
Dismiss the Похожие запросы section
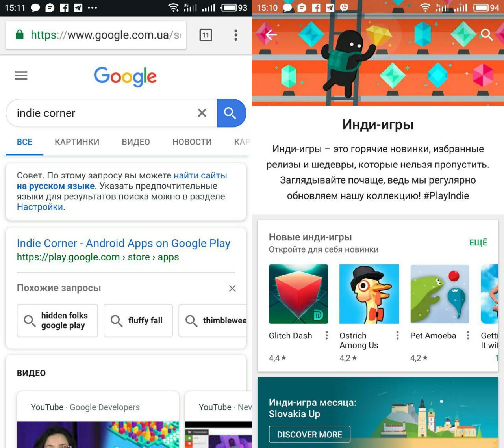(232, 288)
